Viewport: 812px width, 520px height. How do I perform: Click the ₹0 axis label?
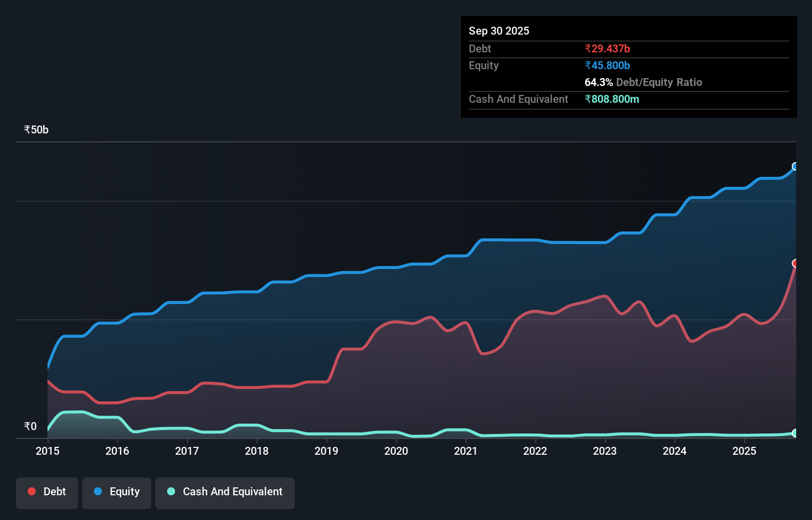click(30, 426)
